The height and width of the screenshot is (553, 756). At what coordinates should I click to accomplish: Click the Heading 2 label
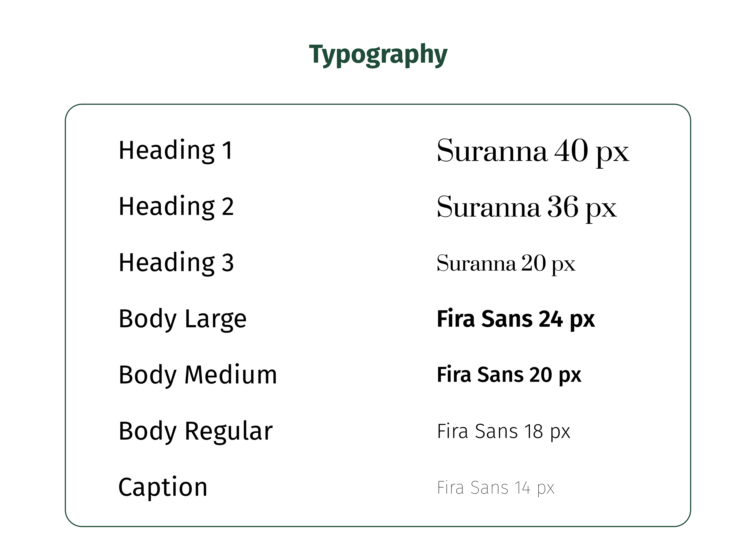[x=176, y=207]
